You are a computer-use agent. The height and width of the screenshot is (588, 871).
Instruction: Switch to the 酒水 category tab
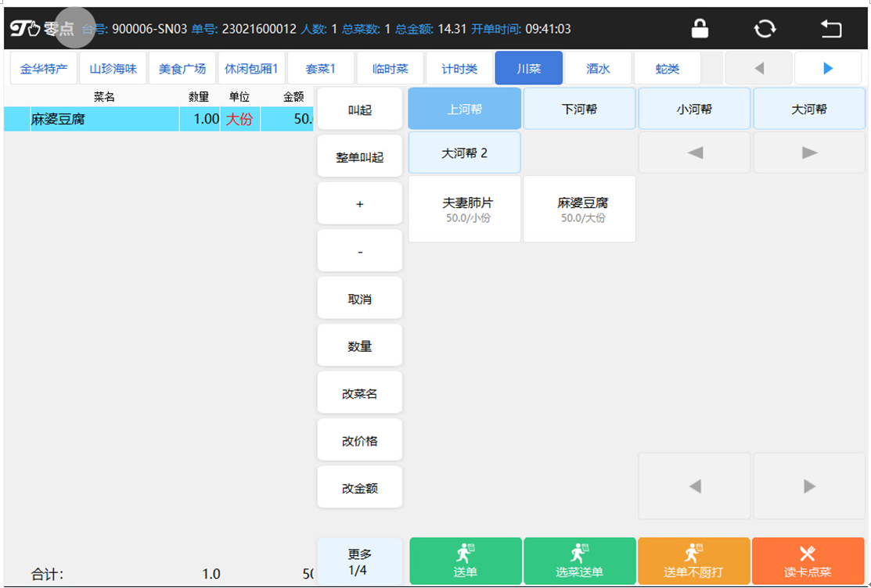coord(598,69)
